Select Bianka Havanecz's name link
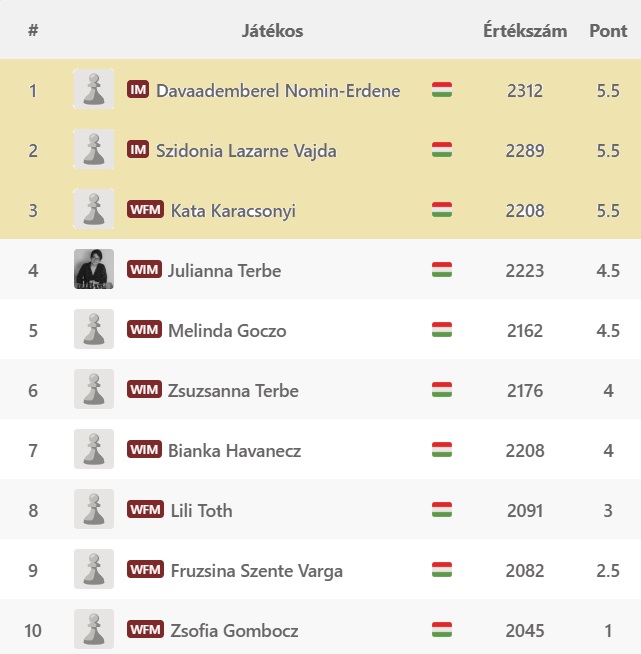Screen dimensions: 641x654 (x=234, y=450)
